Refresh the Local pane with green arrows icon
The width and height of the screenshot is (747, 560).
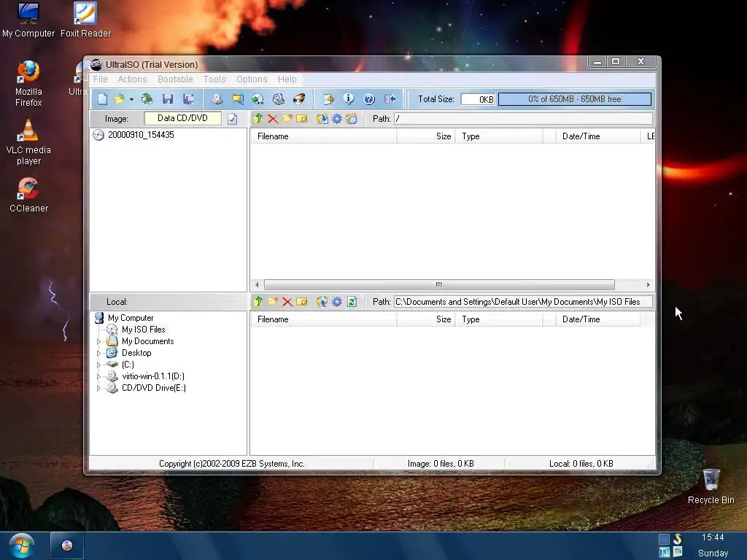(x=352, y=301)
